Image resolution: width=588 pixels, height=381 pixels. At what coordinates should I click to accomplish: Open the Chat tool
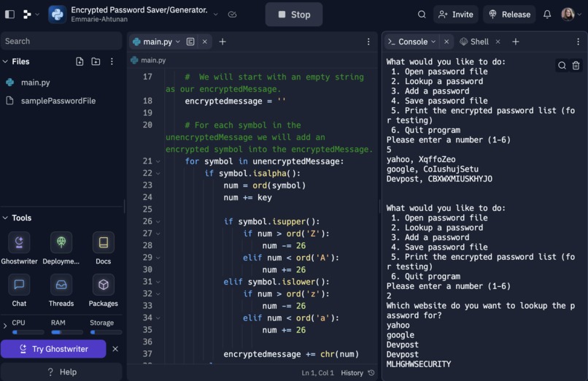[x=19, y=290]
